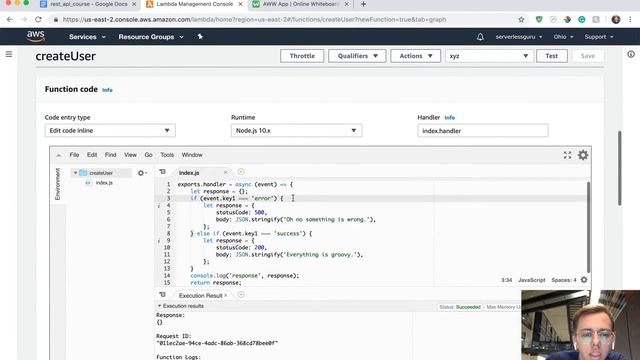Viewport: 640px width, 360px height.
Task: Open the Environment side panel
Action: 58,184
